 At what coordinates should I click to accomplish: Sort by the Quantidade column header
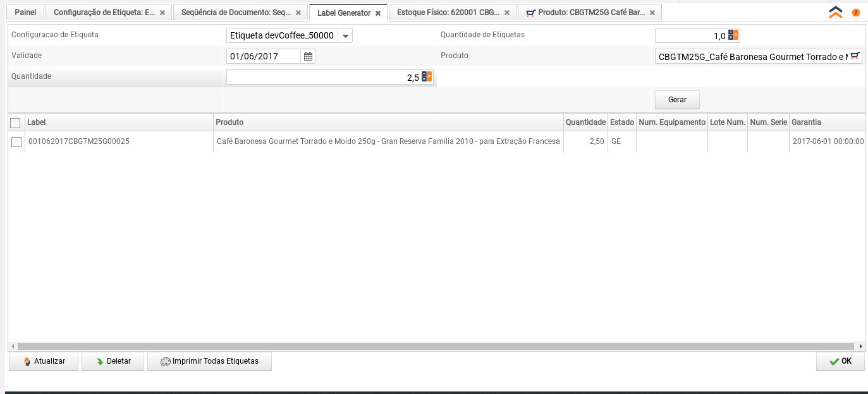click(585, 122)
